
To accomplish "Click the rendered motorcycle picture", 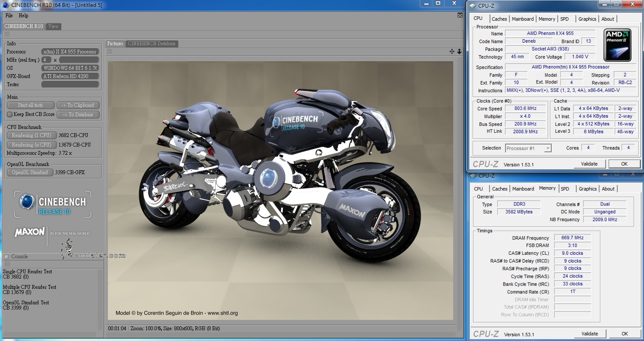I will (x=281, y=190).
